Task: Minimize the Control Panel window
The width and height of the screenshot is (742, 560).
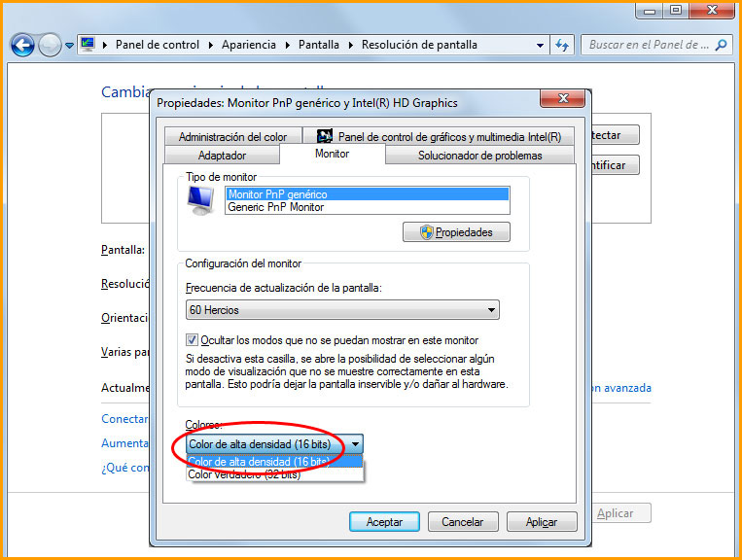Action: [x=650, y=11]
